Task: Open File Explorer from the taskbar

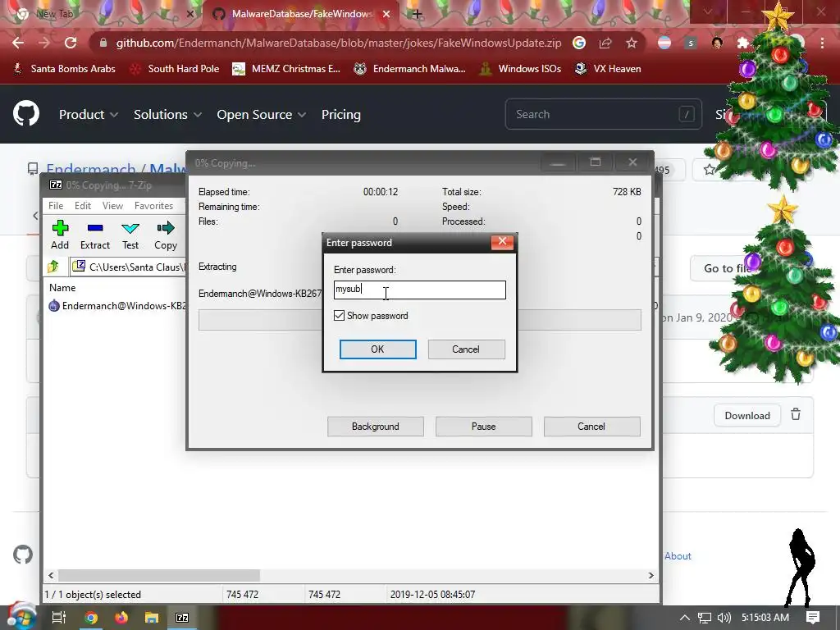Action: point(152,618)
